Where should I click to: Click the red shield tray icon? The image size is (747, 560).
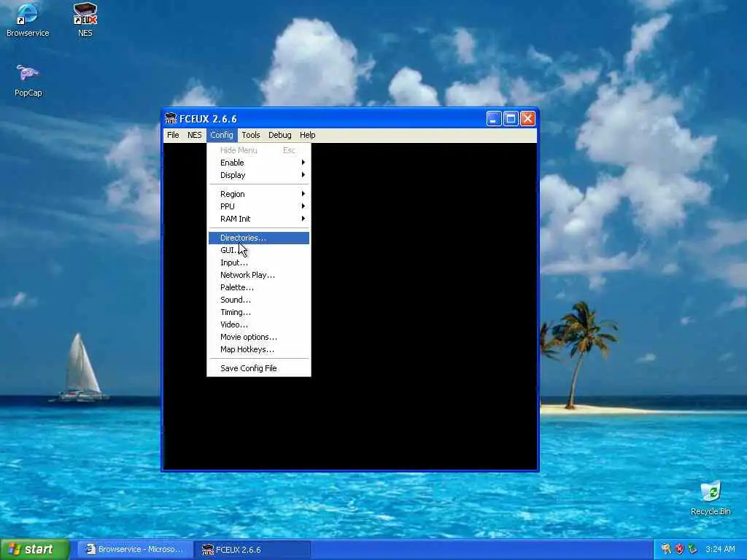tap(679, 549)
